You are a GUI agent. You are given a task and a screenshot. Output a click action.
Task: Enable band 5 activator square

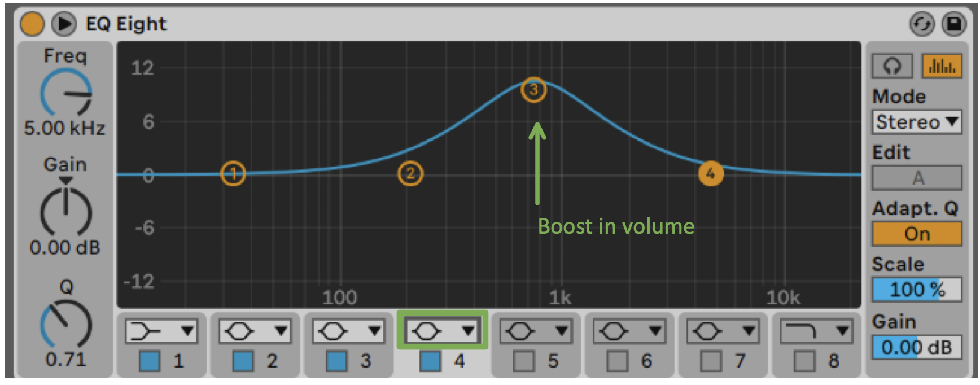tap(524, 361)
